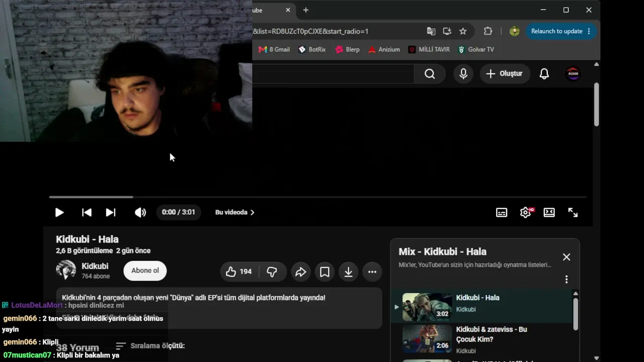Screen dimensions: 644x362
Task: Enter fullscreen from the video player
Action: 573,212
